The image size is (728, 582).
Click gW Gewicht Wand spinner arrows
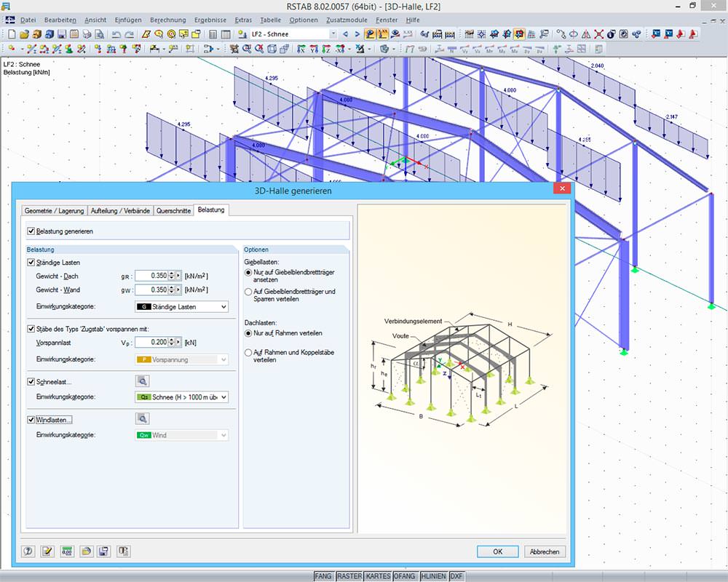point(172,290)
